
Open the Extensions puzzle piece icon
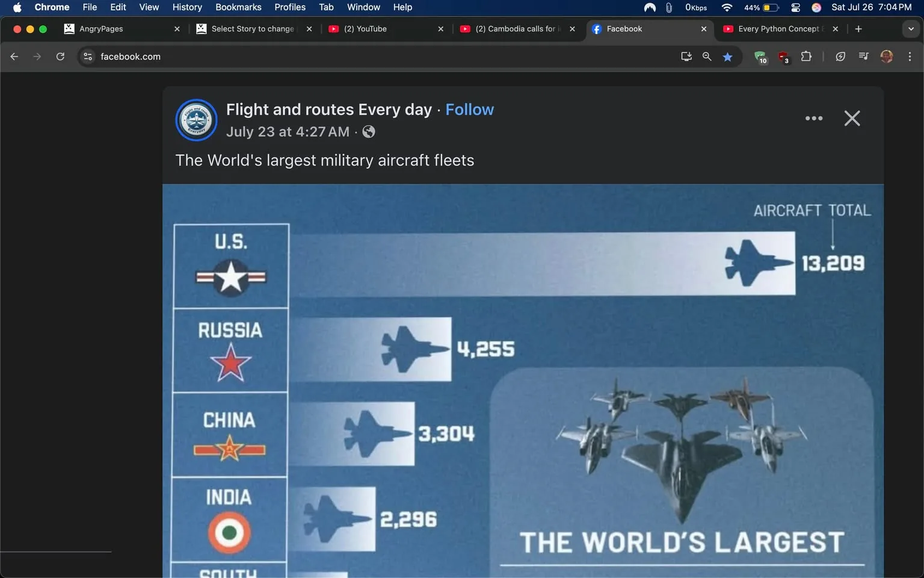pyautogui.click(x=806, y=56)
